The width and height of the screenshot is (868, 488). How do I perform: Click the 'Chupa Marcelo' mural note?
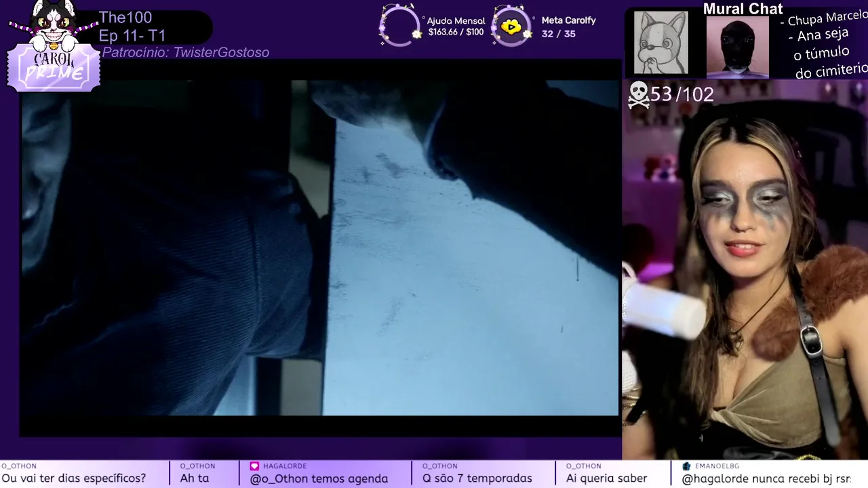click(x=823, y=17)
